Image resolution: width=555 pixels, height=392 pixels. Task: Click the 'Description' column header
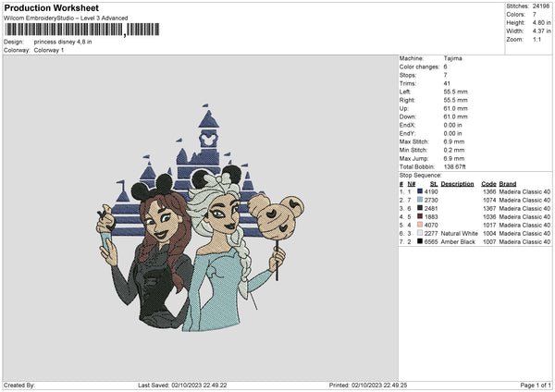(x=457, y=184)
